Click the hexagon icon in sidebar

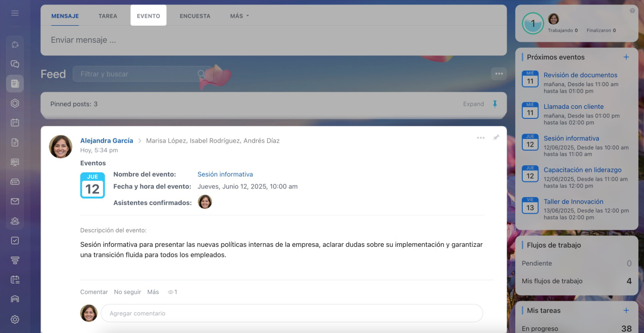pos(15,103)
